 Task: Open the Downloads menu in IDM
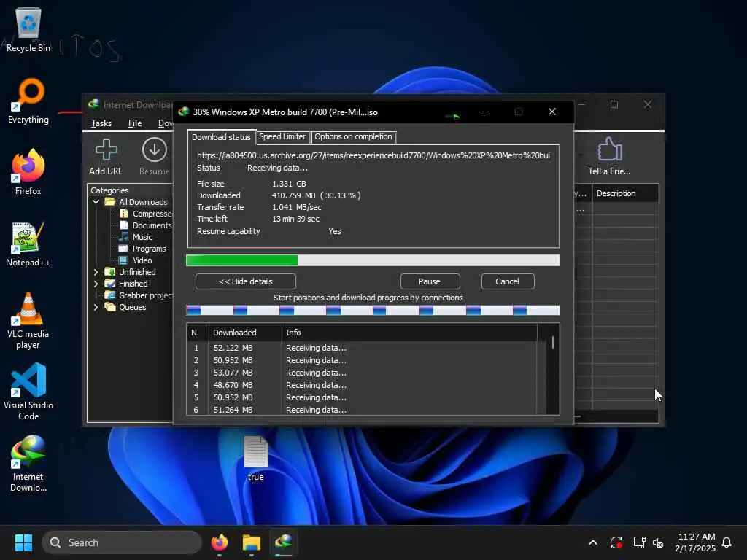click(166, 123)
